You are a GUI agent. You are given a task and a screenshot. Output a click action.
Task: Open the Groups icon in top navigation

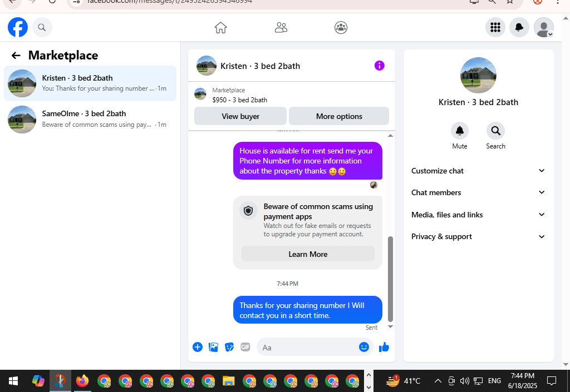(341, 28)
